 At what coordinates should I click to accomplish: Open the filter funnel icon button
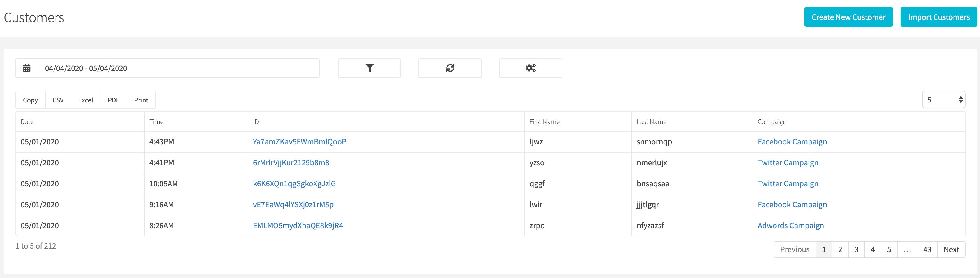pos(369,68)
